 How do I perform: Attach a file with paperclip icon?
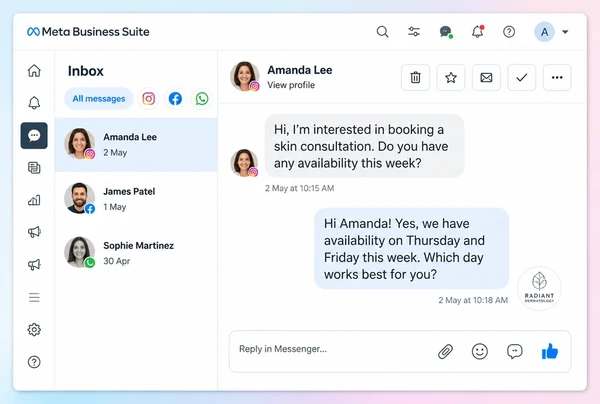point(445,351)
